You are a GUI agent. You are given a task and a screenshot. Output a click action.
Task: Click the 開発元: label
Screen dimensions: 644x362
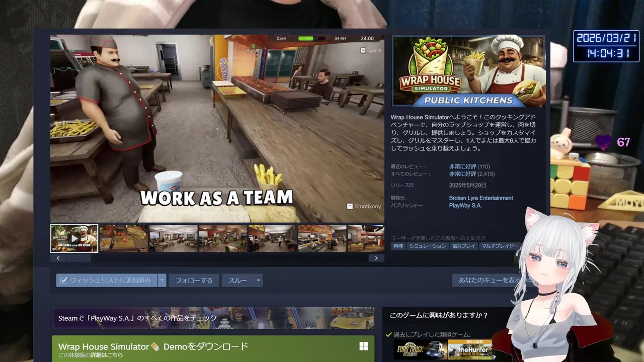coord(398,198)
